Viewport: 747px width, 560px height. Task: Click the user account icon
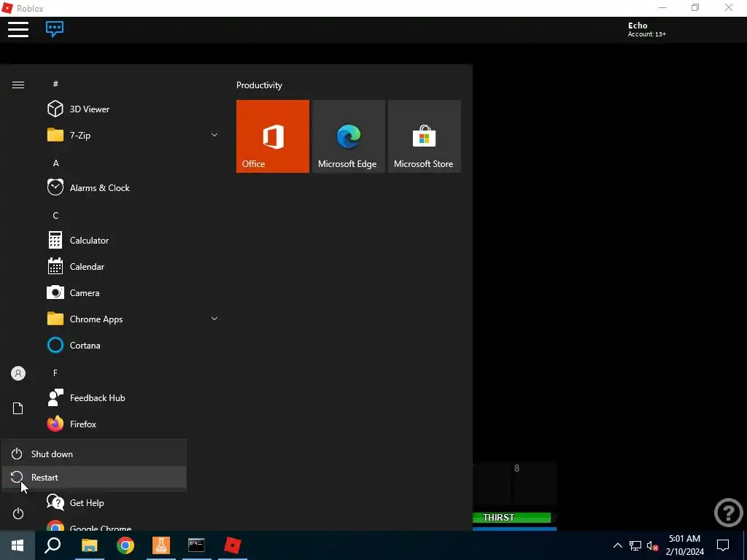pos(18,373)
